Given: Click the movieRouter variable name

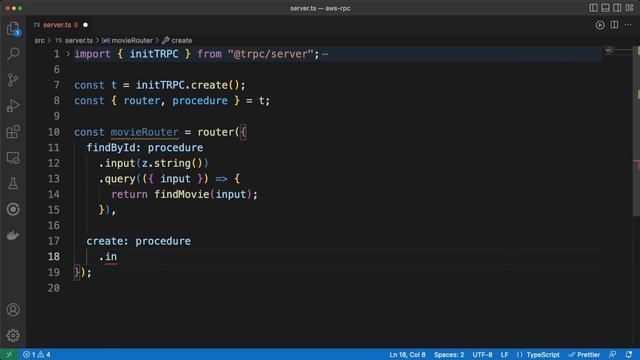Looking at the screenshot, I should tap(144, 132).
